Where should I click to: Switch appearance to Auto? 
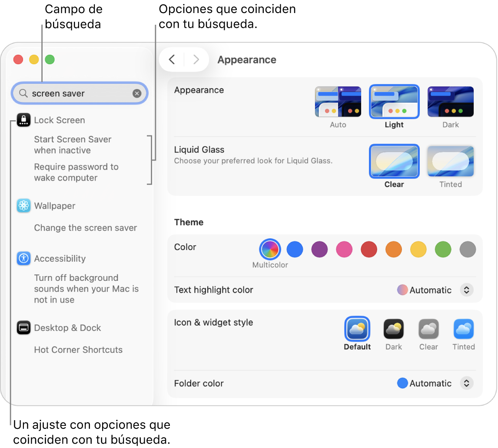(x=338, y=102)
